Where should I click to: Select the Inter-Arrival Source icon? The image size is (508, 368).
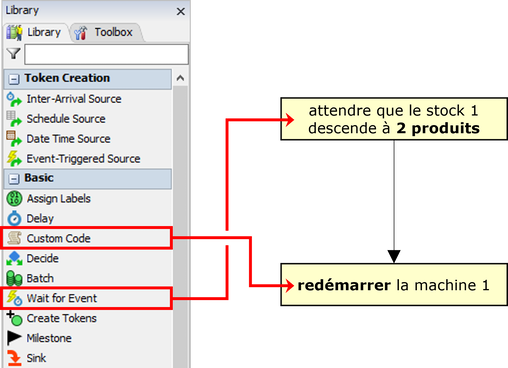tap(14, 99)
